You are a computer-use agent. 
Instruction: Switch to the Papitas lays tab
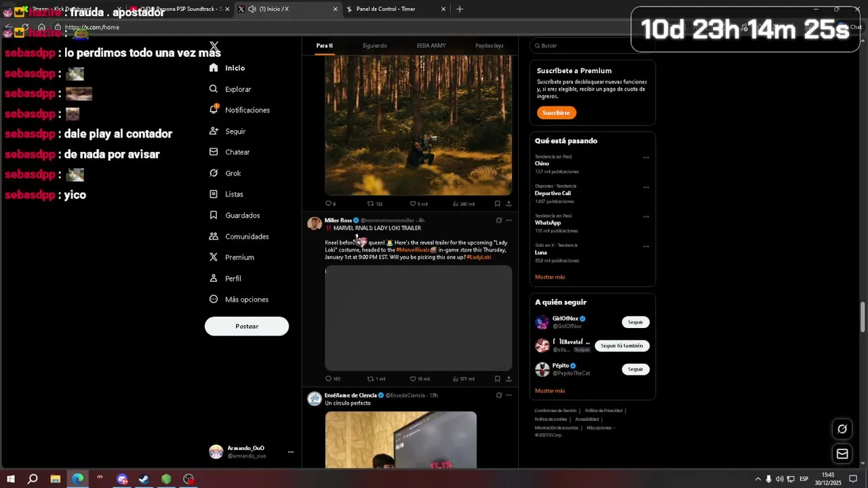[489, 45]
